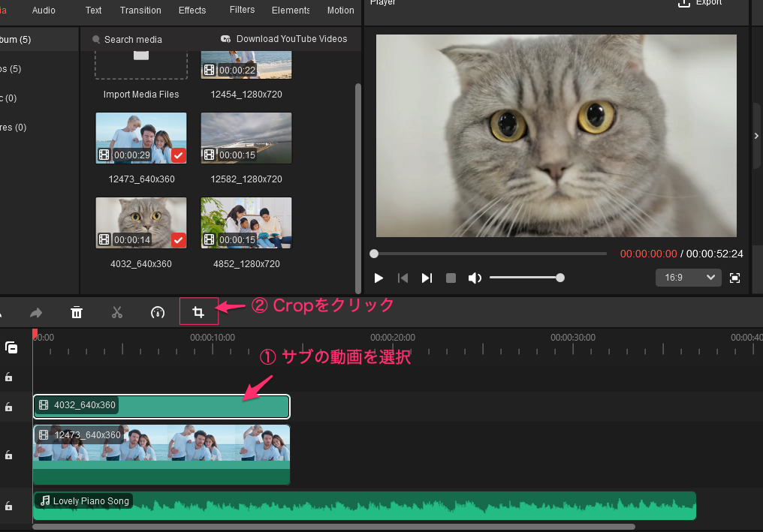
Task: Open the Filters tab
Action: click(242, 11)
